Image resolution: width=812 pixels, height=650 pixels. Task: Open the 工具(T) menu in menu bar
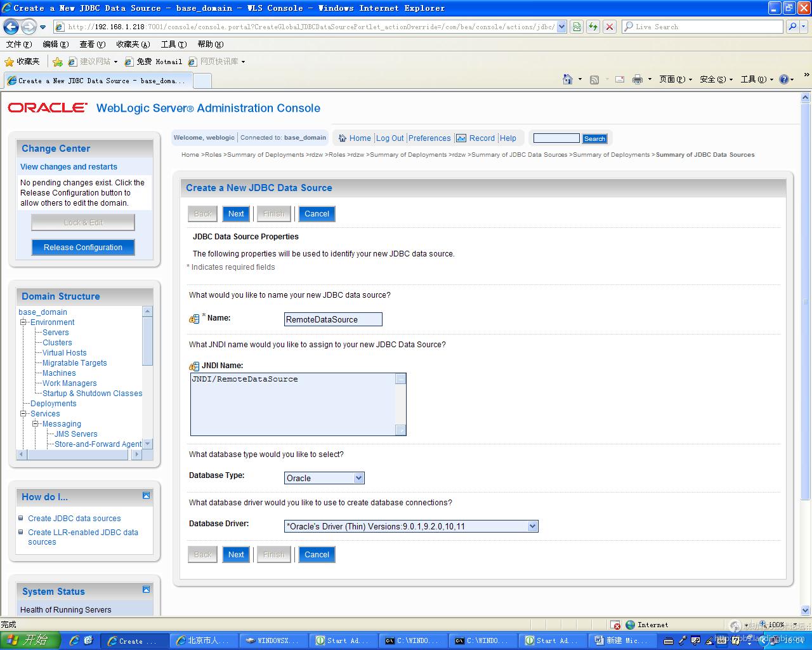pos(173,44)
